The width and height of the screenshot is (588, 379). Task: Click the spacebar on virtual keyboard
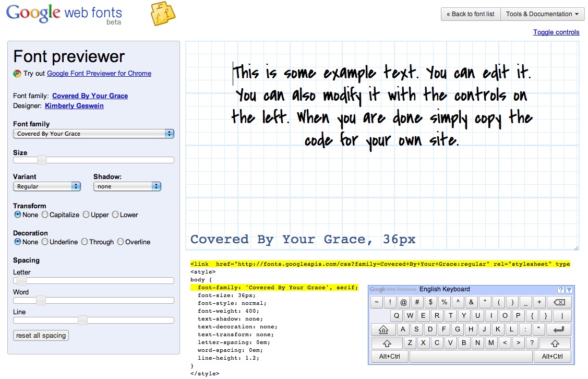(x=471, y=357)
